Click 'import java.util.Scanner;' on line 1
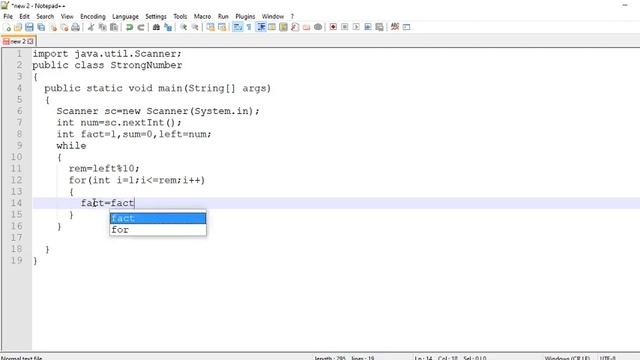The width and height of the screenshot is (640, 360). [107, 54]
